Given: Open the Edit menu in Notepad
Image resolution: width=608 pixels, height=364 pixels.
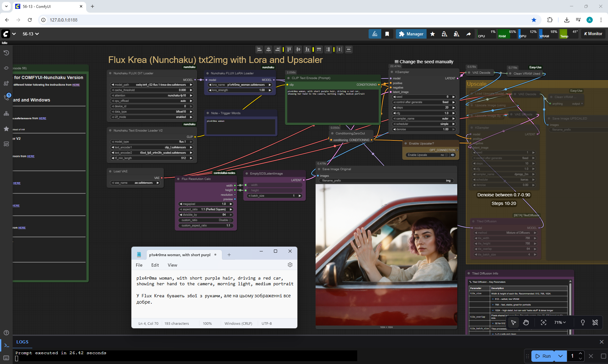Looking at the screenshot, I should pyautogui.click(x=155, y=265).
